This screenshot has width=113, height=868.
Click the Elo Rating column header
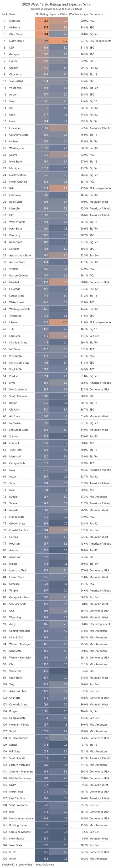[42, 15]
